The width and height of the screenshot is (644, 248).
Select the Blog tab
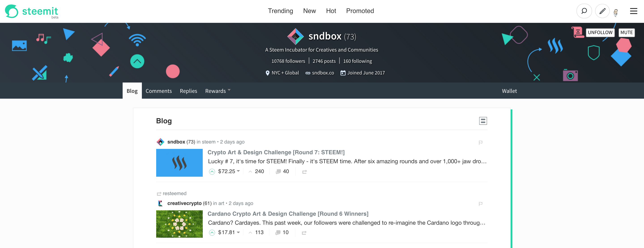pos(132,91)
